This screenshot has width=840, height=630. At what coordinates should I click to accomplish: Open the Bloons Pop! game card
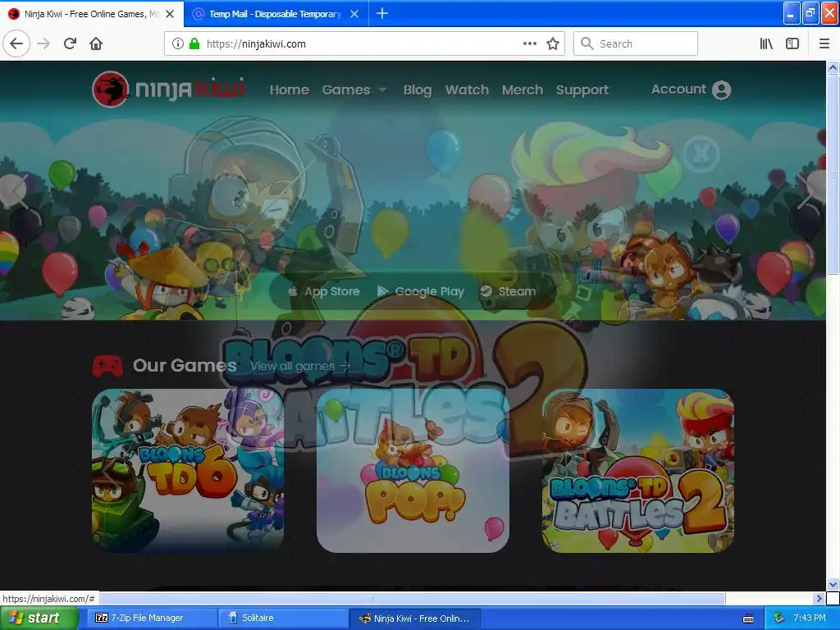[413, 471]
